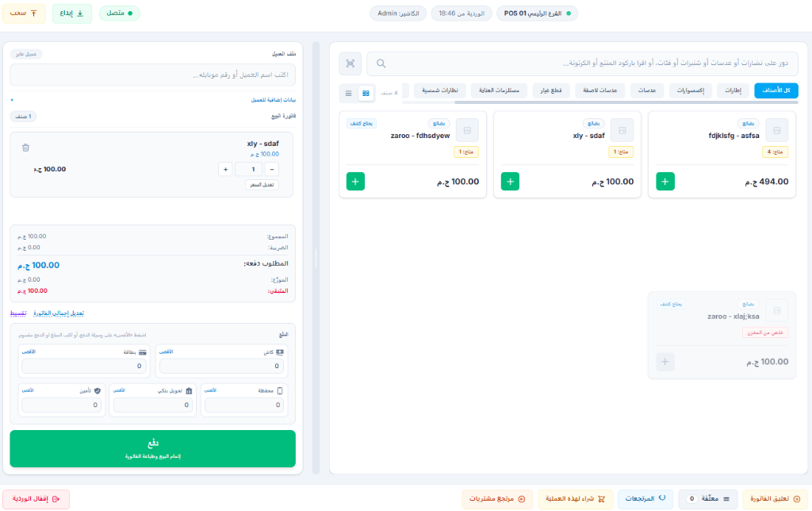Screen dimensions: 812x511
Task: Click the xly - sdaf card image placeholder
Action: click(622, 130)
